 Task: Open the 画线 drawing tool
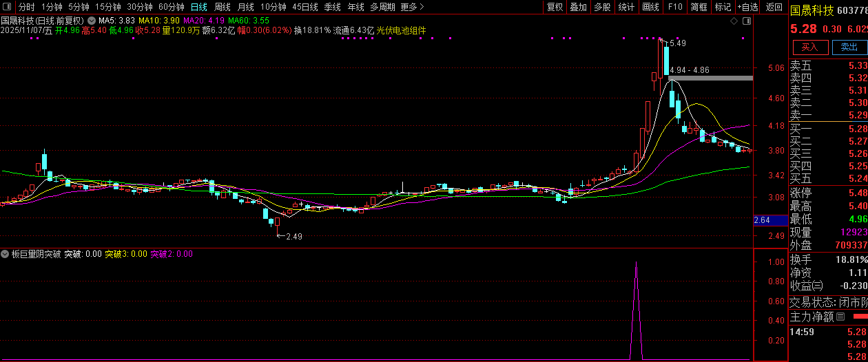(x=650, y=7)
